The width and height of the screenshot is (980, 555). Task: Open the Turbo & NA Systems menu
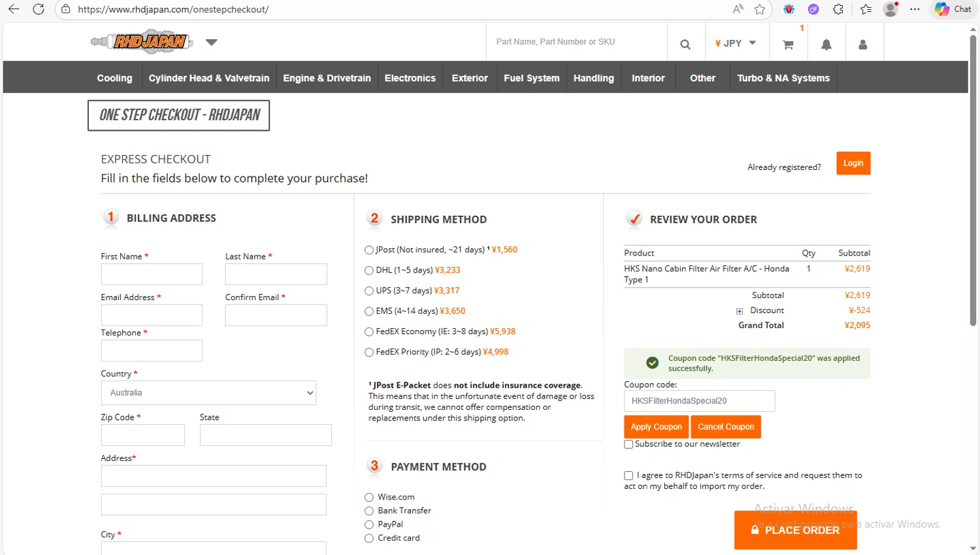tap(783, 78)
